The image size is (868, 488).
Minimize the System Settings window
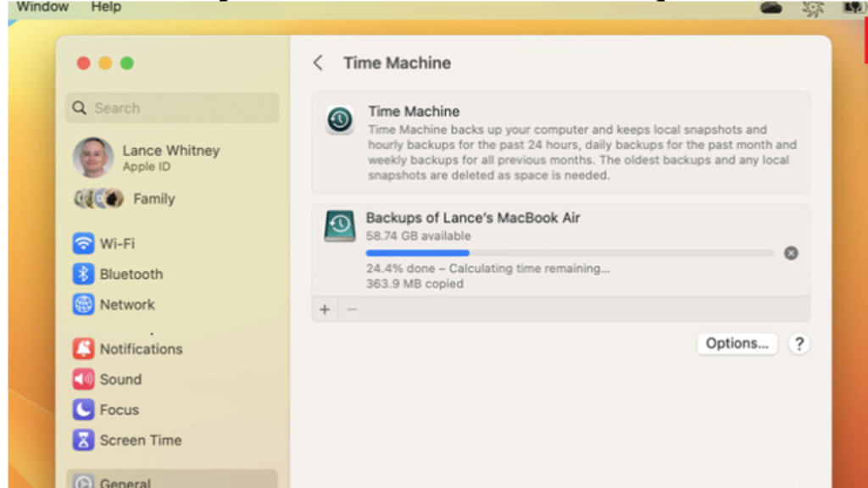pyautogui.click(x=105, y=63)
